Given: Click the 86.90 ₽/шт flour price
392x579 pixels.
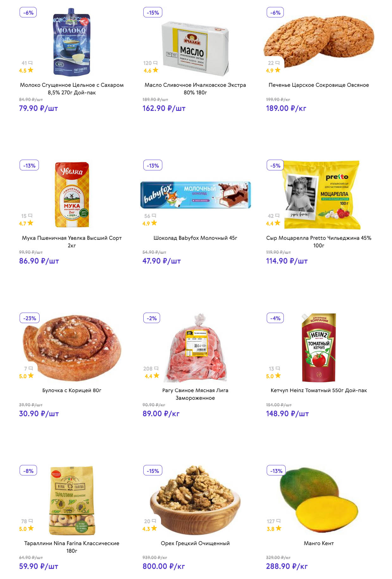Looking at the screenshot, I should (x=39, y=261).
